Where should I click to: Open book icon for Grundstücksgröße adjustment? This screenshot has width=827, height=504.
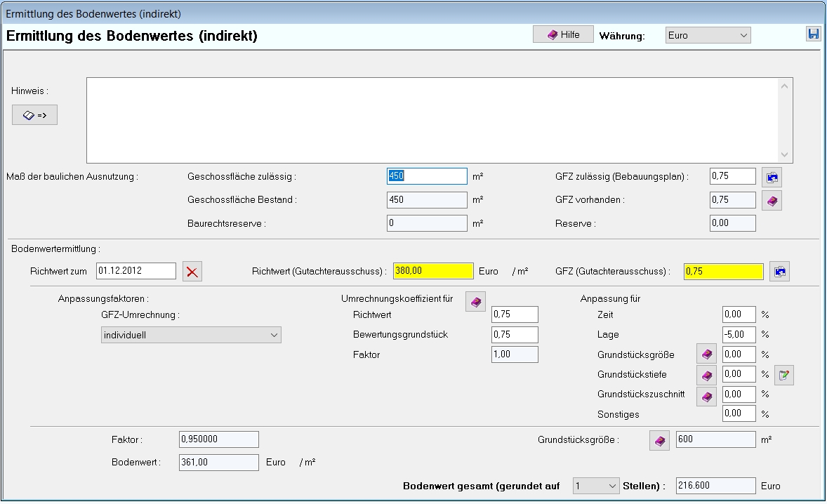coord(707,354)
